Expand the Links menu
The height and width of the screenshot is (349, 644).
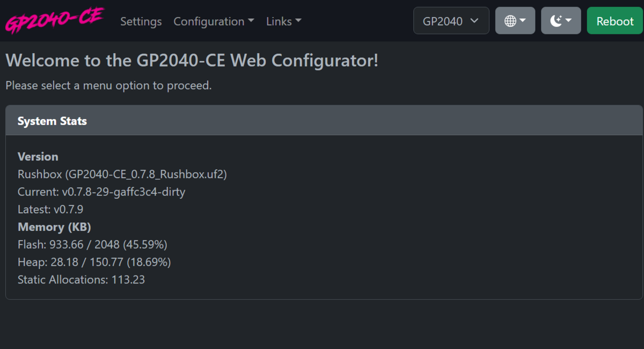(x=284, y=21)
